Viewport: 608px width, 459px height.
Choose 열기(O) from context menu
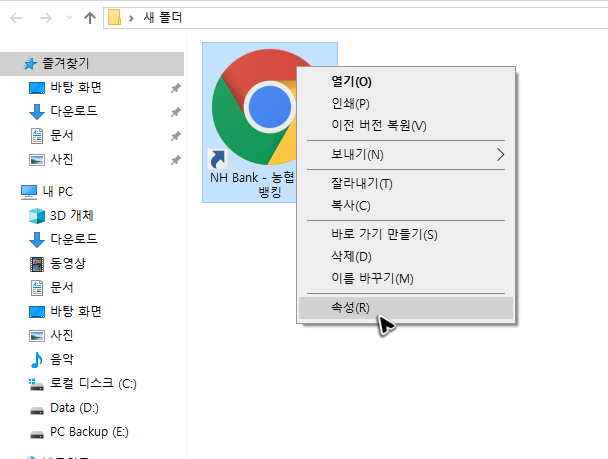coord(351,81)
